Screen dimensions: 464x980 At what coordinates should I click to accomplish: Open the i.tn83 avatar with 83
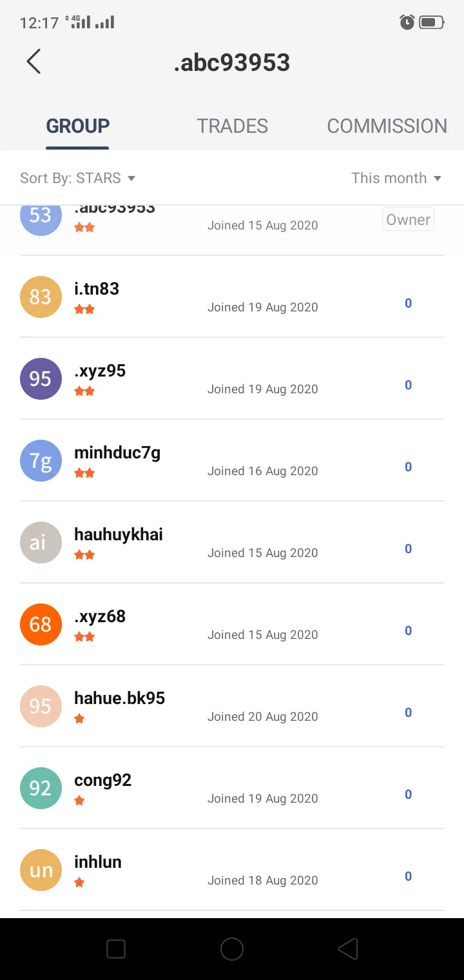pyautogui.click(x=41, y=297)
